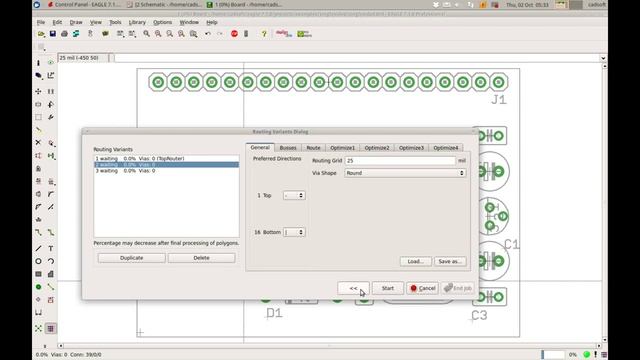Viewport: 640px width, 360px height.
Task: Open the Draw menu
Action: (76, 22)
